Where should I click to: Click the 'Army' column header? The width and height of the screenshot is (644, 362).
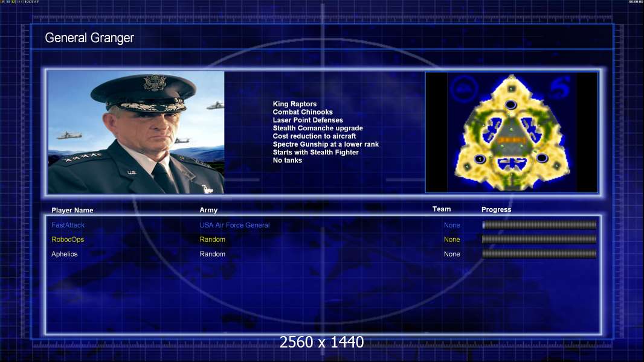pyautogui.click(x=208, y=210)
